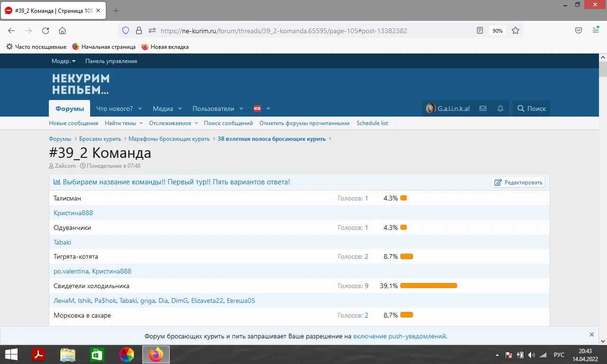Click the browser address bar URL

point(284,31)
